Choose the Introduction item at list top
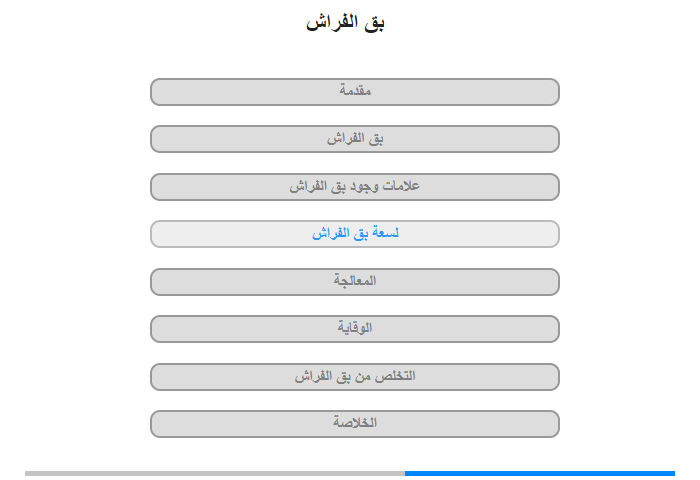Screen dimensions: 700x480 pos(354,92)
